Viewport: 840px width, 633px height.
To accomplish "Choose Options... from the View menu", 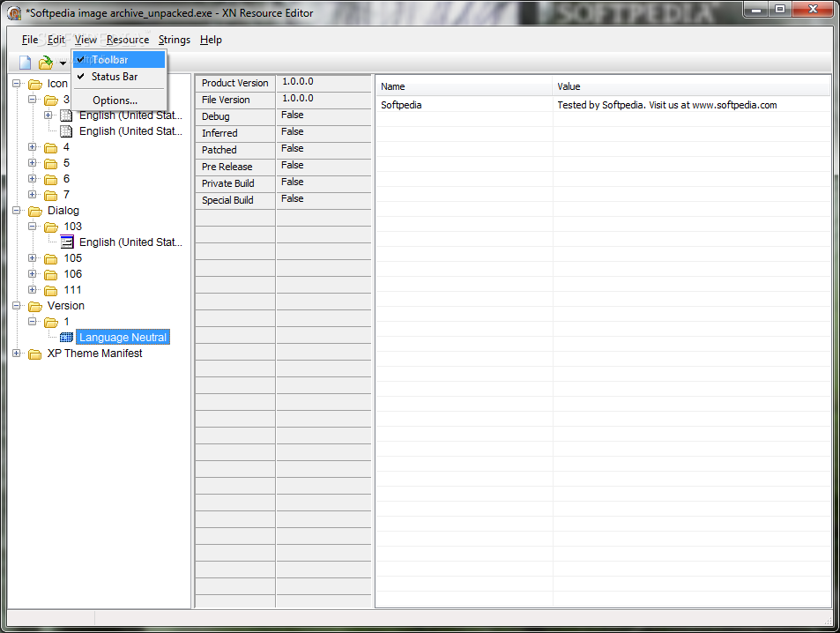I will tap(119, 101).
